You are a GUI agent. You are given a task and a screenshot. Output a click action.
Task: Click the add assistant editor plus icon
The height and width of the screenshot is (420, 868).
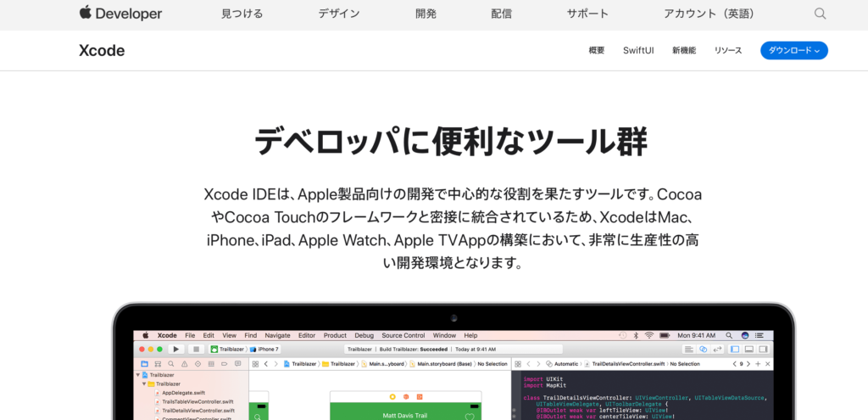758,364
